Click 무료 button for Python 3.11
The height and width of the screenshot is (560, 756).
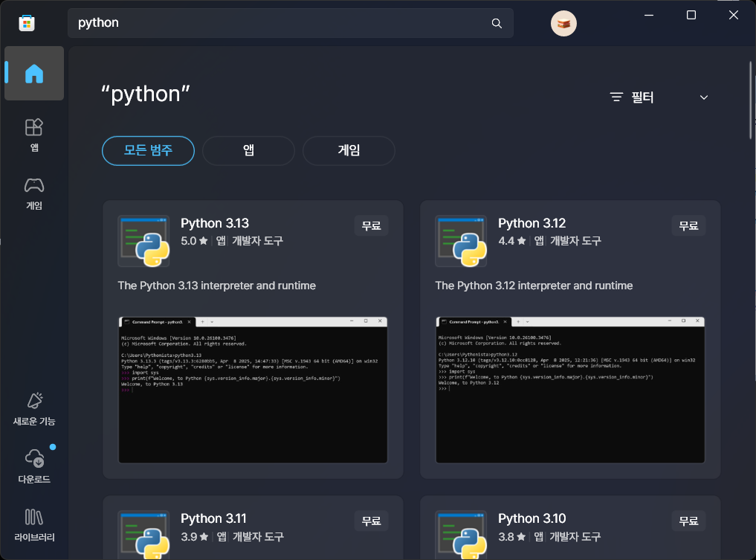point(371,521)
